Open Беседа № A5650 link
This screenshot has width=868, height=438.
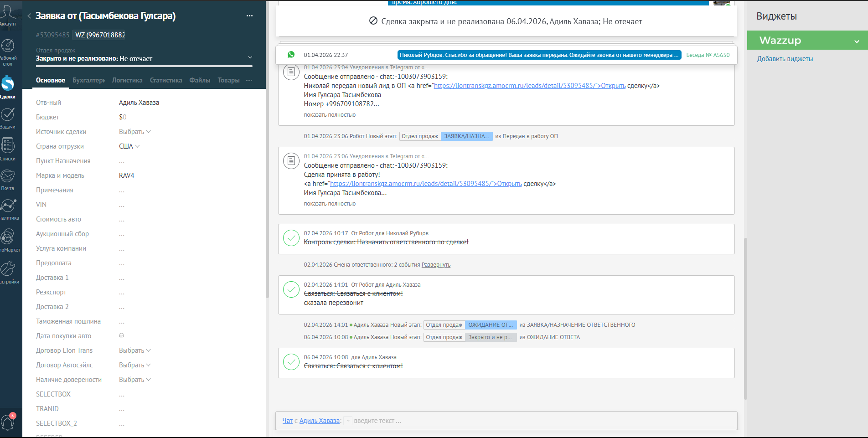click(708, 55)
